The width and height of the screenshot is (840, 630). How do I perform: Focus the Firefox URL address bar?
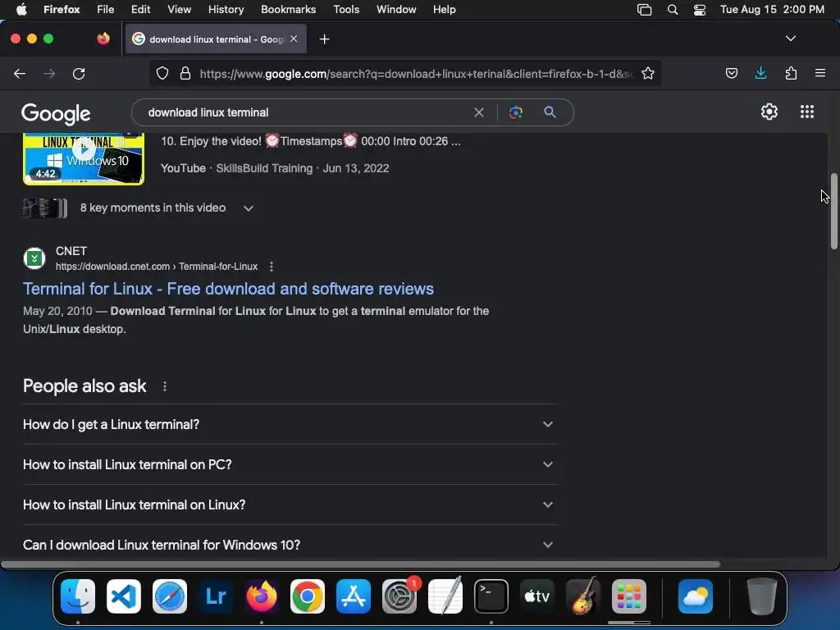416,73
